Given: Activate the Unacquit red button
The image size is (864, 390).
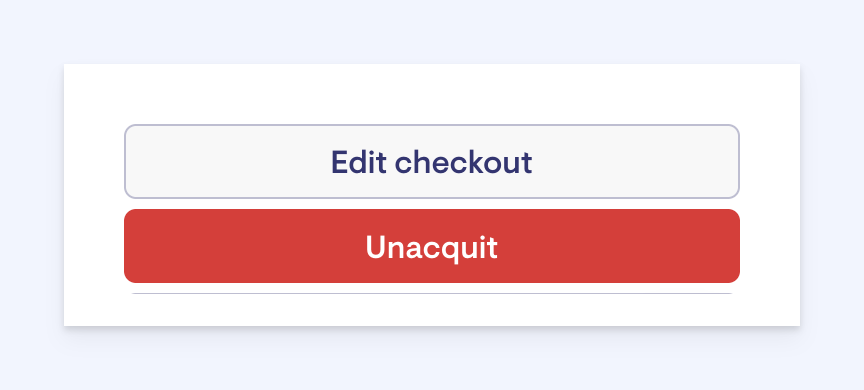Looking at the screenshot, I should 431,246.
